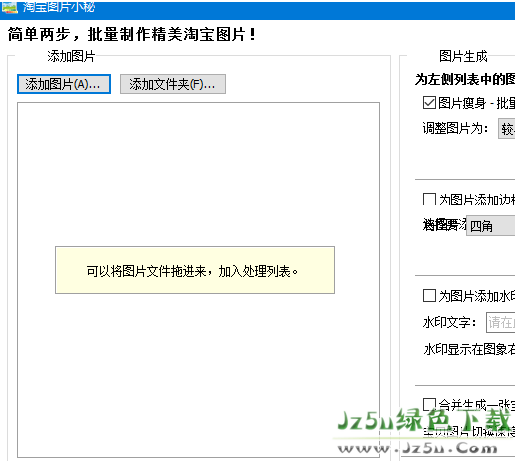Open the 调整图片为 size dropdown
This screenshot has height=461, width=518.
(x=507, y=128)
